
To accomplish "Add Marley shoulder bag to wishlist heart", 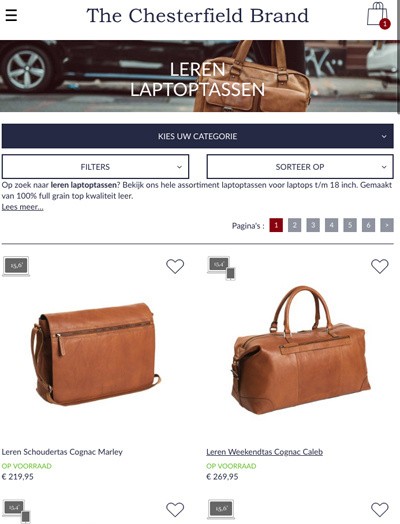I will [x=175, y=266].
